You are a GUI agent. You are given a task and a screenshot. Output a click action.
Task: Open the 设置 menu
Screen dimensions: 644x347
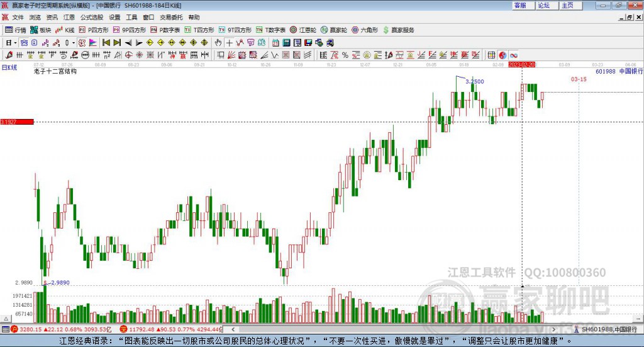coord(114,17)
